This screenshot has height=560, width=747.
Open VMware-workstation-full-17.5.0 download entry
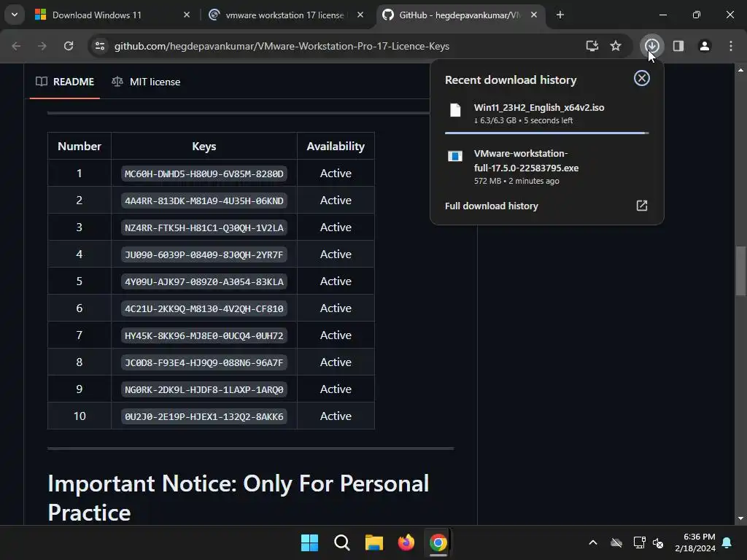[547, 167]
